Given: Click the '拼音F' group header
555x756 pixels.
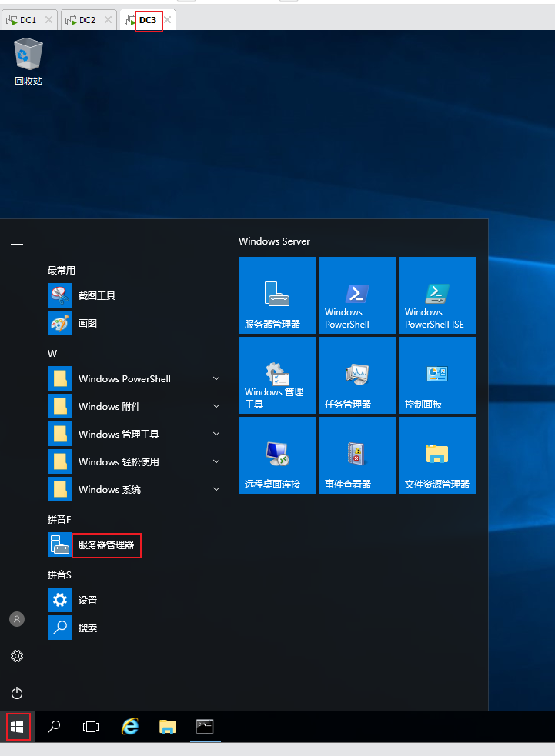Looking at the screenshot, I should click(x=59, y=519).
